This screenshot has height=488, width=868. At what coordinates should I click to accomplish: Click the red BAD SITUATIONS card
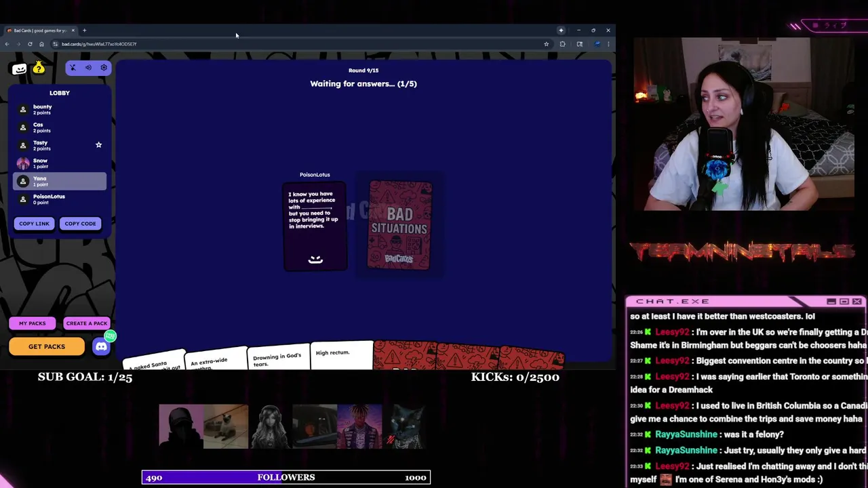pyautogui.click(x=399, y=225)
